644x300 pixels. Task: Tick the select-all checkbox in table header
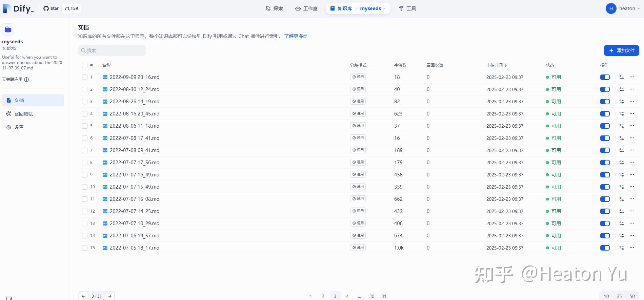(x=85, y=65)
